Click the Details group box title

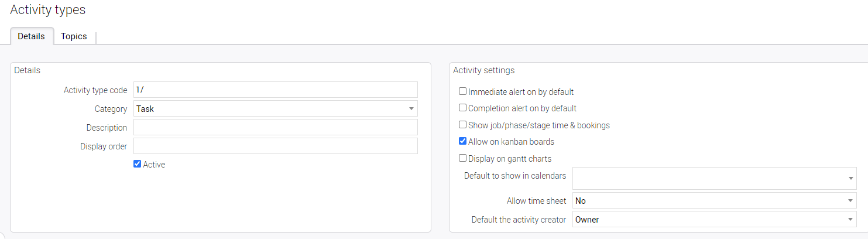(x=28, y=70)
